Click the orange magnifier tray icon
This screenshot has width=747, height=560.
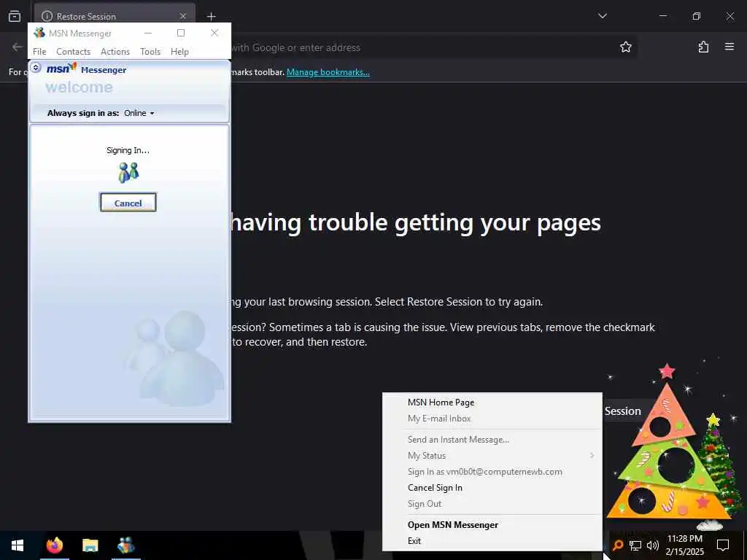tap(618, 545)
